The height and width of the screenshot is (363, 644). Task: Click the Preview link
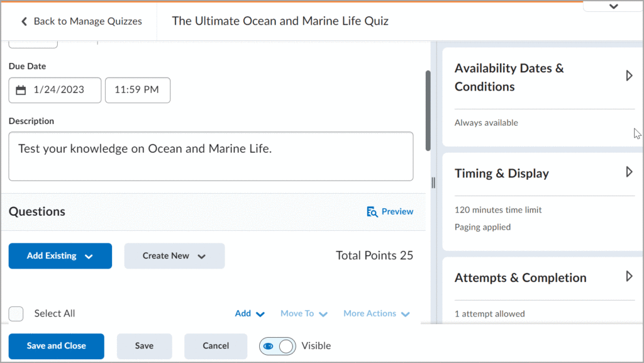tap(396, 211)
